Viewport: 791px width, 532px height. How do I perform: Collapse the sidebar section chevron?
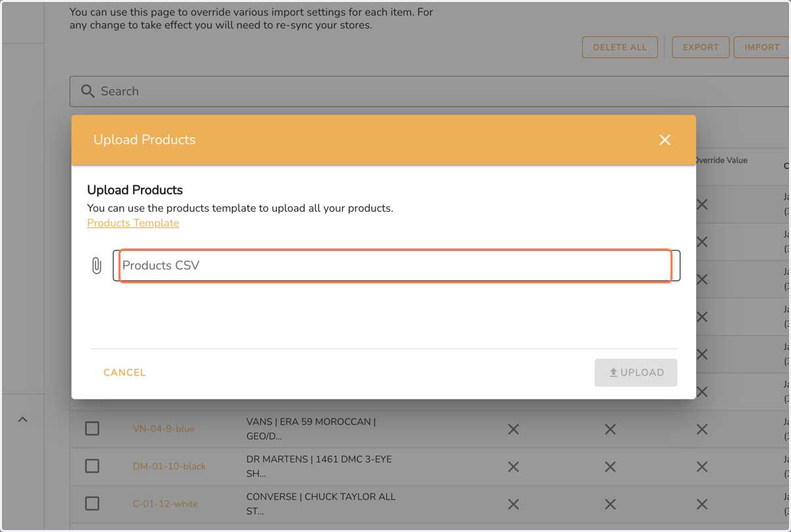22,419
